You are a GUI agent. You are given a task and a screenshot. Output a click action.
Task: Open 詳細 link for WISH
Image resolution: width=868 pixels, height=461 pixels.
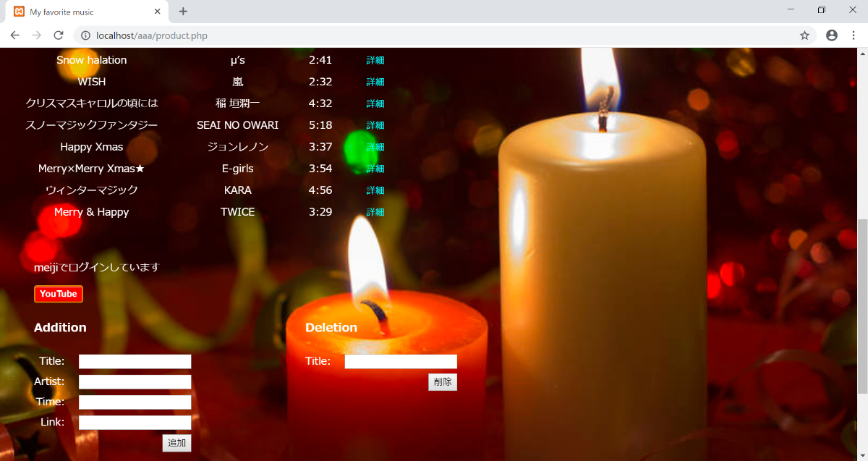tap(375, 82)
